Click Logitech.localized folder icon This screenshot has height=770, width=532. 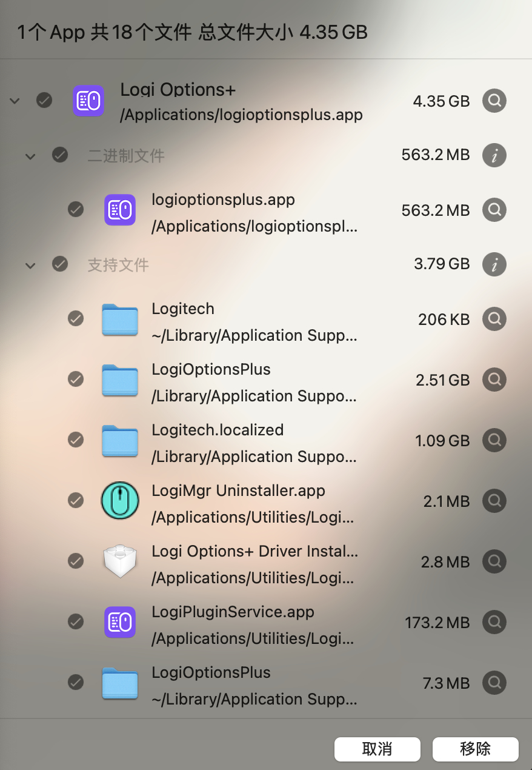[x=120, y=440]
